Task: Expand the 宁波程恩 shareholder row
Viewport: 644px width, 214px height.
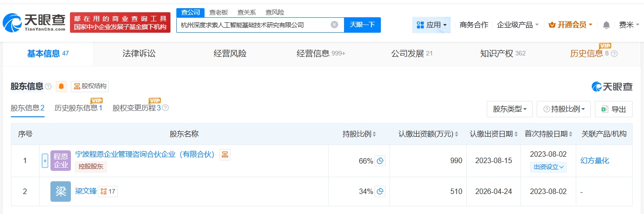Action: coord(45,161)
